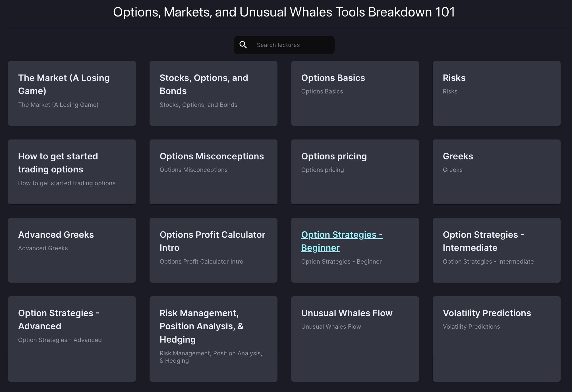Open Options Profit Calculator Intro lecture title
Screen dimensions: 572x392
click(212, 241)
